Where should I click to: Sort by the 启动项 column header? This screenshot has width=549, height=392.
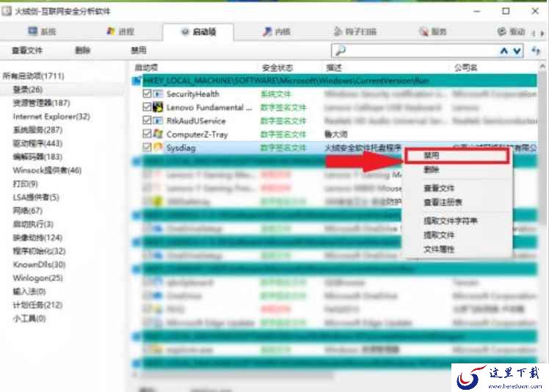pyautogui.click(x=146, y=68)
